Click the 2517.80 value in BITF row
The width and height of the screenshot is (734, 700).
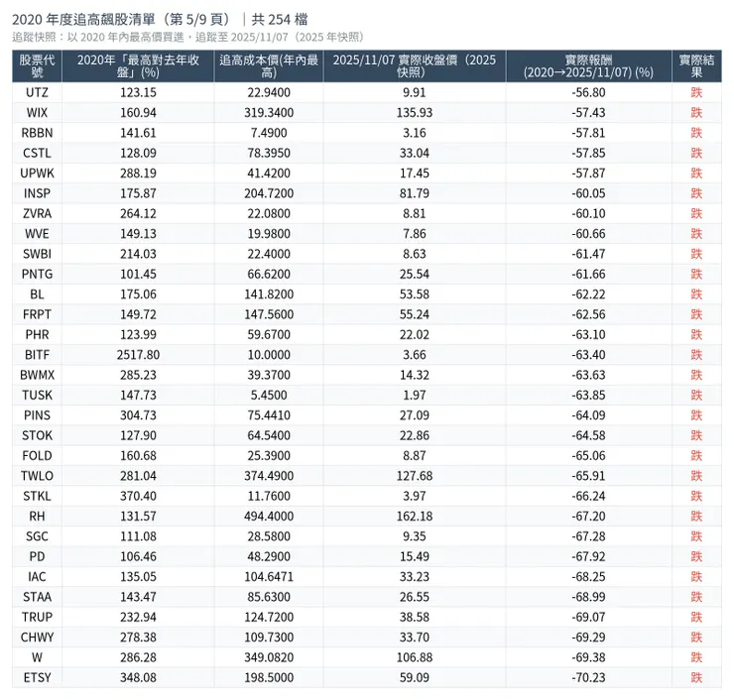138,355
